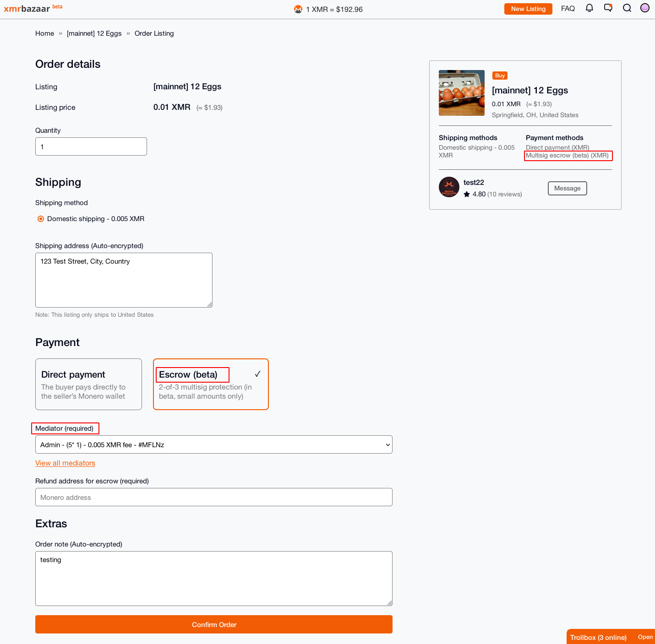Screen dimensions: 655x644
Task: Open the user profile avatar
Action: tap(645, 8)
